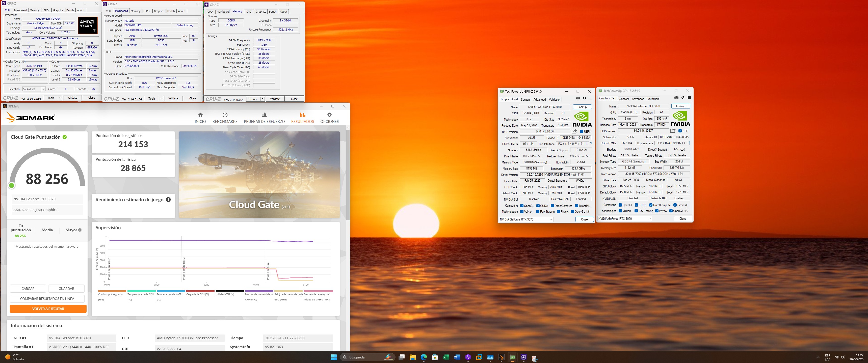
Task: Take screenshot with left GPU-Z camera icon
Action: click(578, 98)
